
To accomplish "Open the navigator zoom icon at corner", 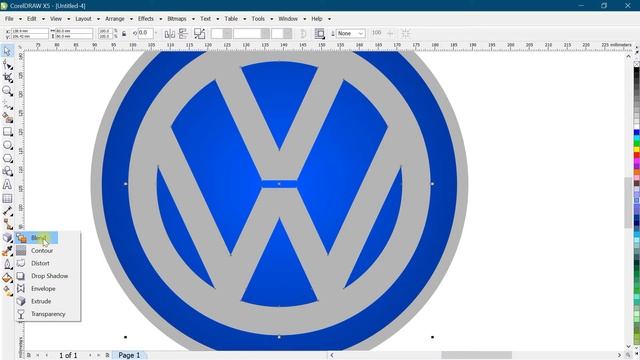I will [x=628, y=355].
